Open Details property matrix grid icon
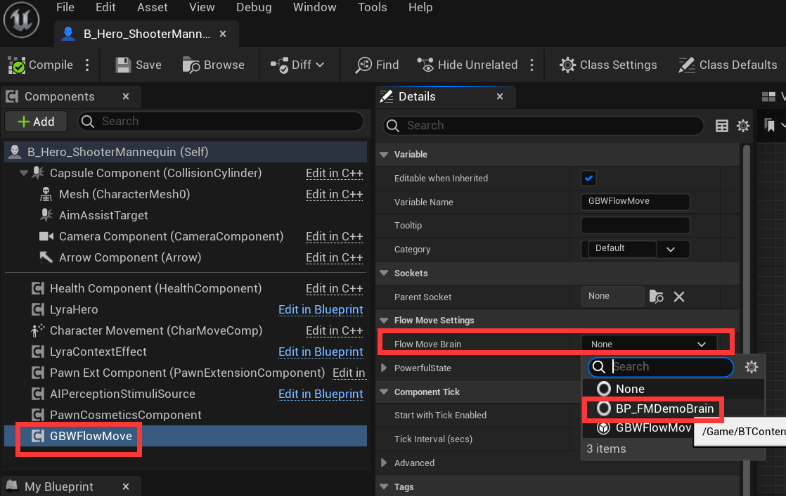This screenshot has width=786, height=496. click(x=722, y=125)
